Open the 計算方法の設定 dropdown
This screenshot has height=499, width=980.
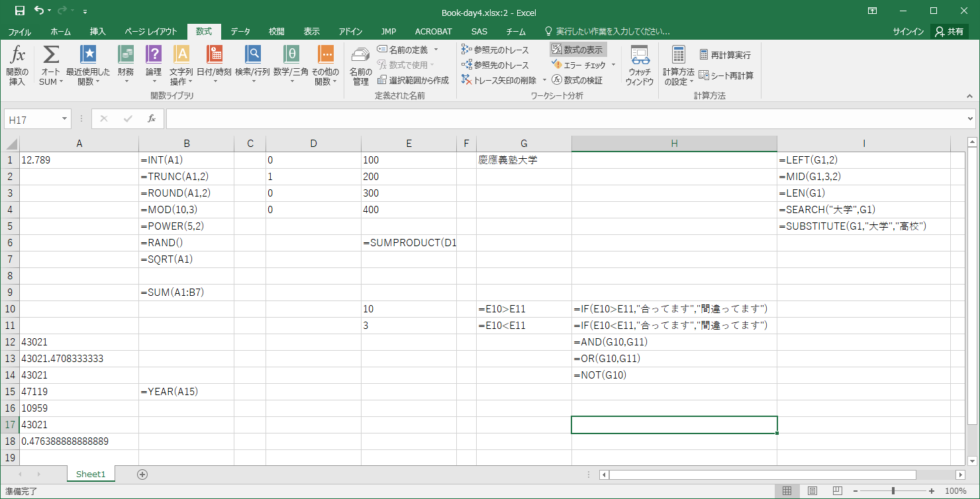pos(678,66)
